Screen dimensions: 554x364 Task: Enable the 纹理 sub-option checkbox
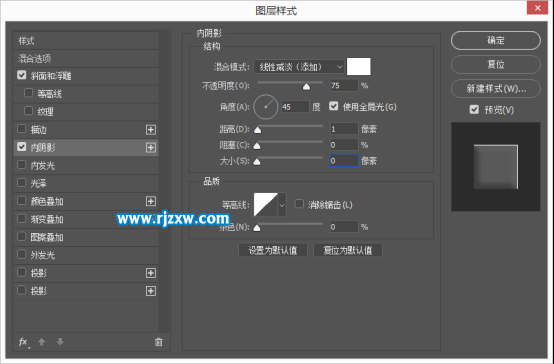click(28, 111)
